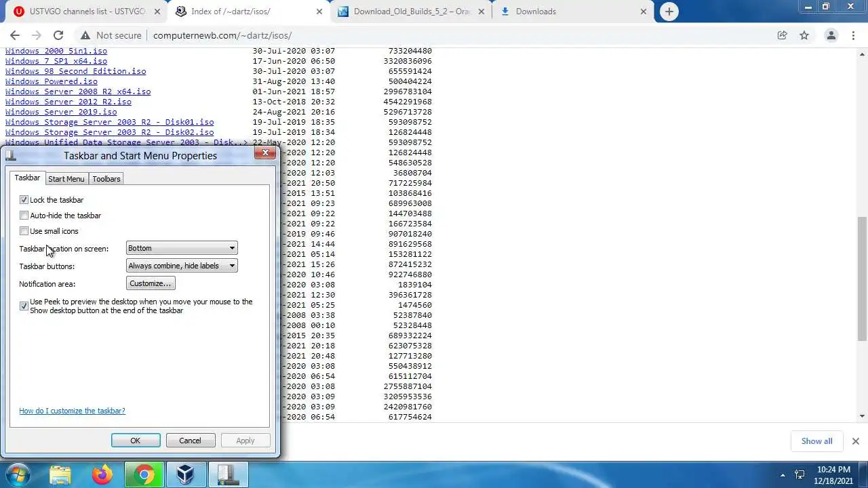
Task: Enable Use small icons checkbox
Action: pyautogui.click(x=24, y=231)
